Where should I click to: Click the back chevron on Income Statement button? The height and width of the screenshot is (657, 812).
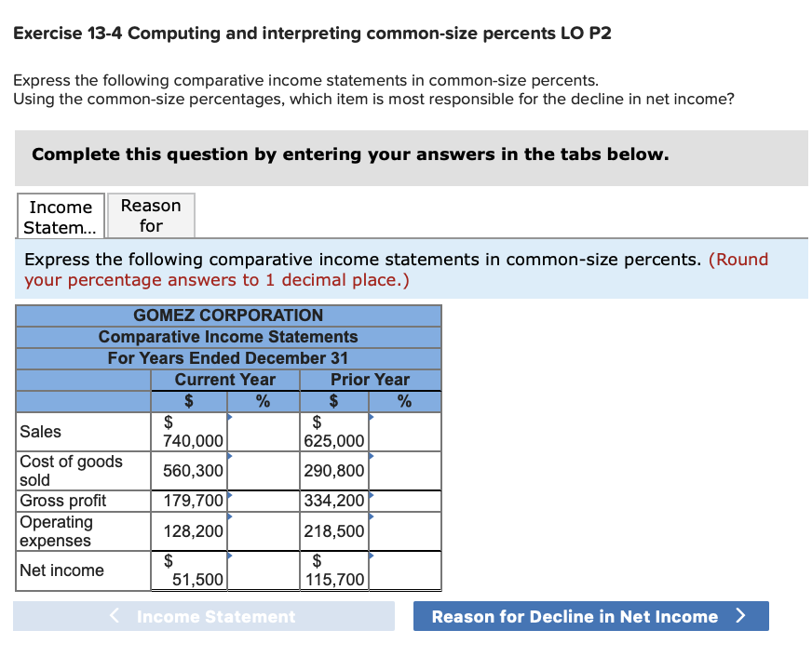point(114,615)
